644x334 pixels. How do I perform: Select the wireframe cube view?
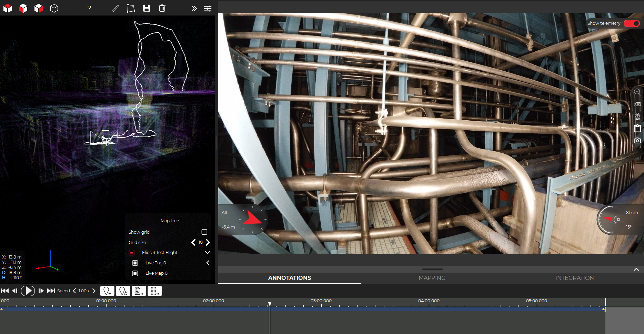coord(54,8)
